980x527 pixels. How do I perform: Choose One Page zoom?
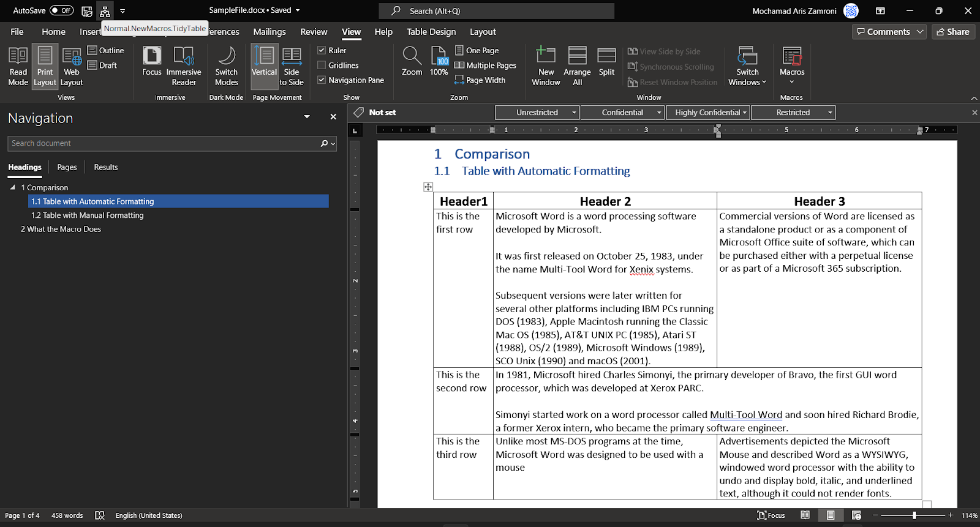click(477, 50)
